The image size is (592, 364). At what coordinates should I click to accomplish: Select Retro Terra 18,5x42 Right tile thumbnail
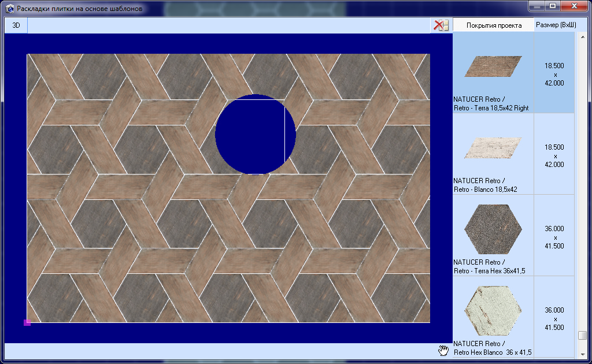click(493, 66)
